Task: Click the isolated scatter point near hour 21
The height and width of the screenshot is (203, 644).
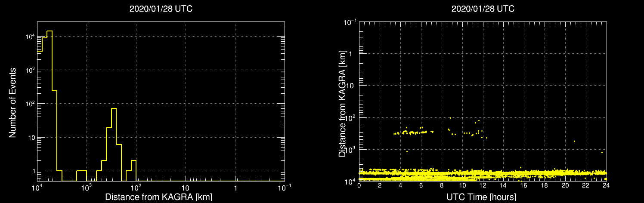Action: 574,141
